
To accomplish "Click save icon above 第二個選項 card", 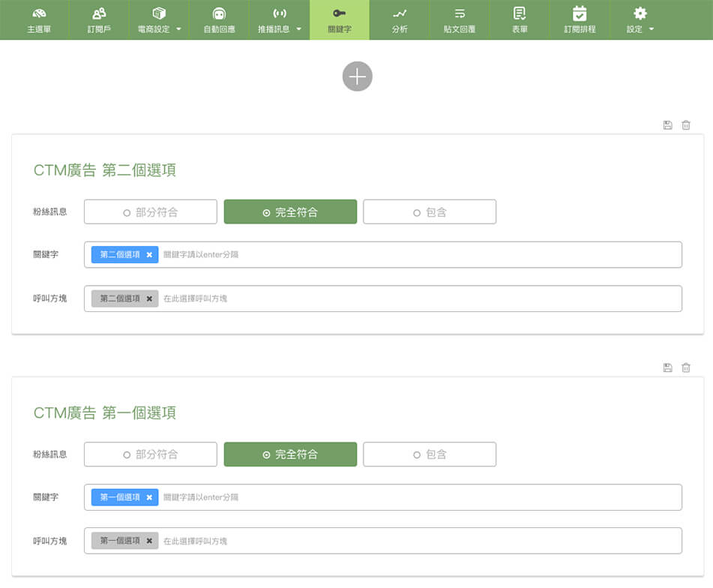I will 667,125.
